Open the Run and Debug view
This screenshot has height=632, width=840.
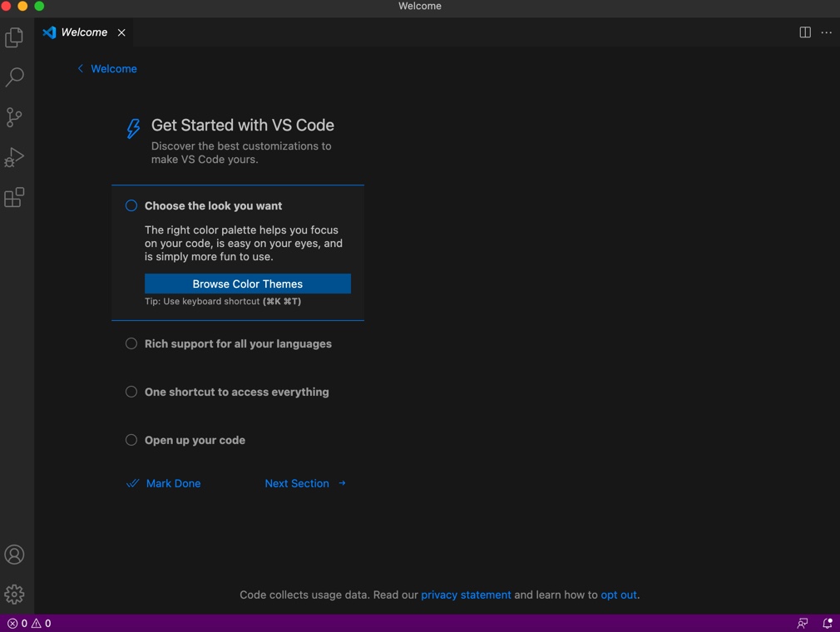pyautogui.click(x=14, y=157)
